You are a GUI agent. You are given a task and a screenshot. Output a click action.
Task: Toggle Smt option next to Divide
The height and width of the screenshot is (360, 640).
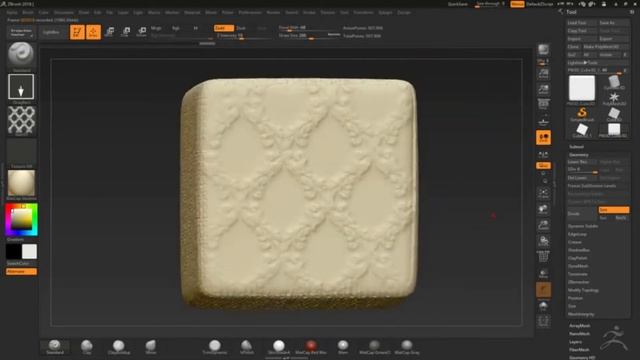613,210
